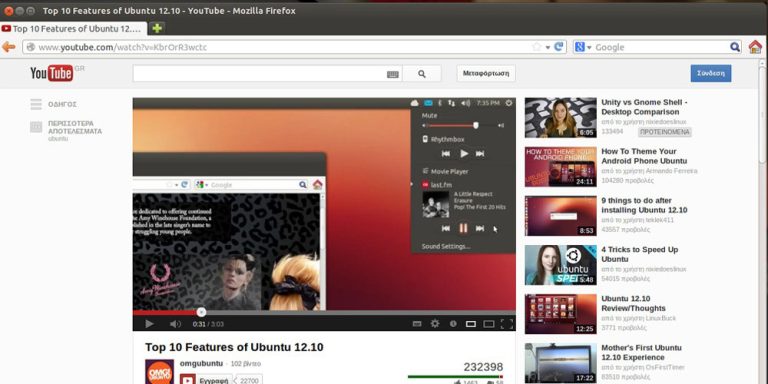
Task: Reload the page with the refresh icon
Action: [x=558, y=47]
